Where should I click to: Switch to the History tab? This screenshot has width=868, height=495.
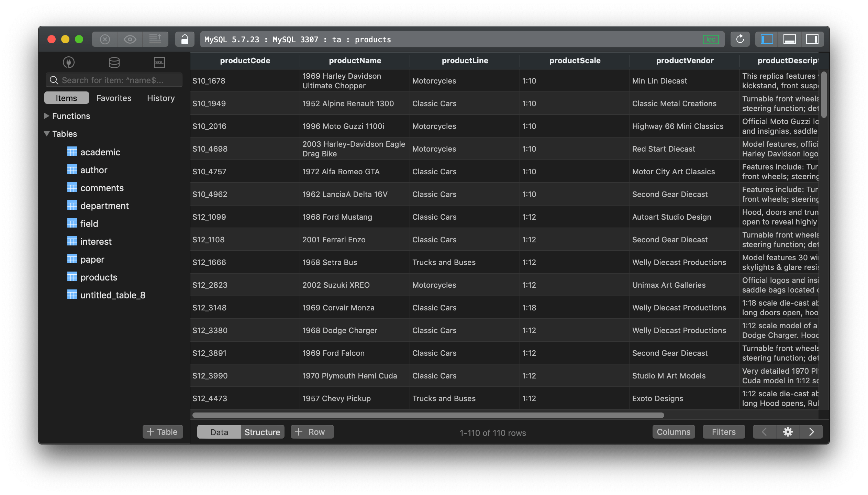click(x=160, y=98)
